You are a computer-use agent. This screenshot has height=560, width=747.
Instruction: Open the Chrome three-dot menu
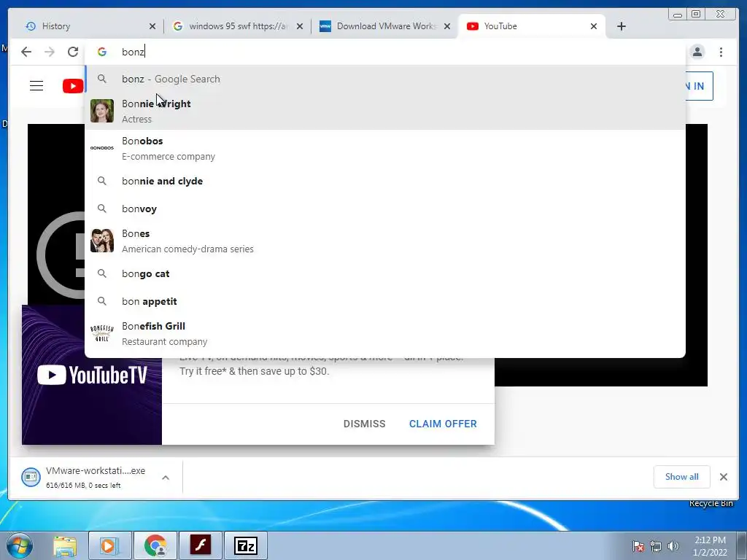tap(721, 52)
